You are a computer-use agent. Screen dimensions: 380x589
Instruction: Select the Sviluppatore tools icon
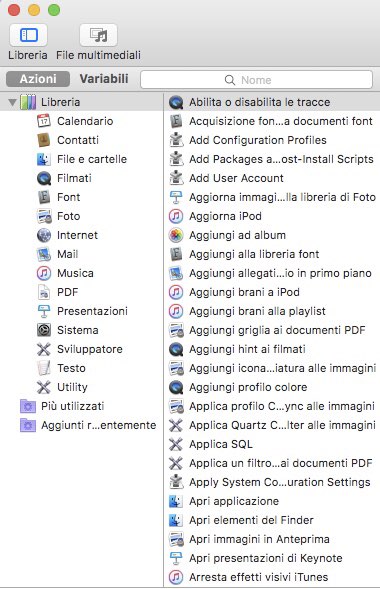point(44,349)
